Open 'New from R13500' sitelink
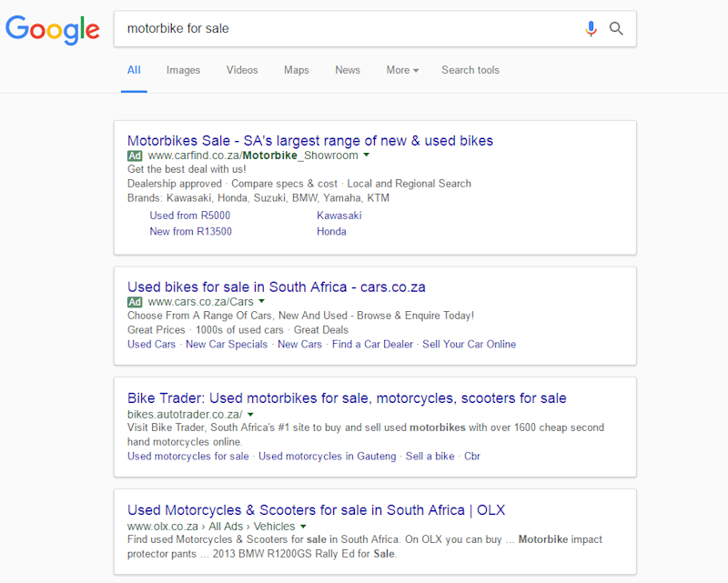 click(x=190, y=231)
